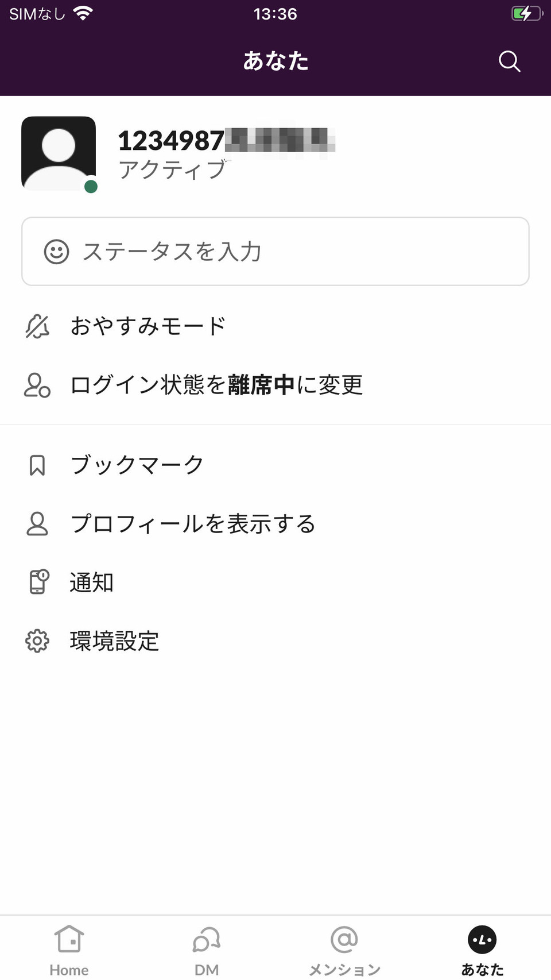Open the Home tab

[69, 949]
